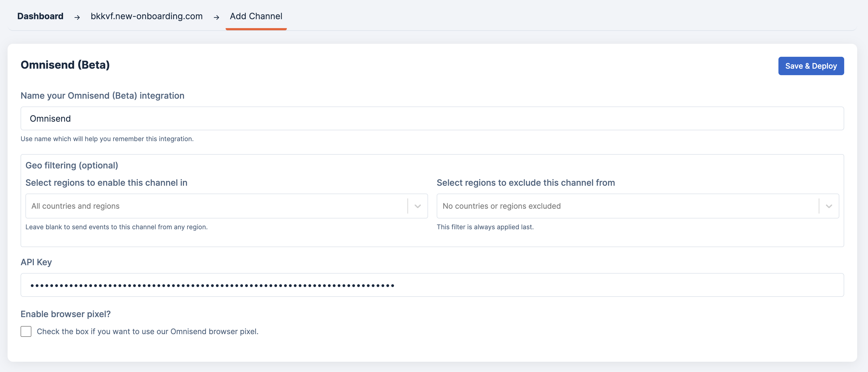Click into the masked API Key field

point(432,285)
